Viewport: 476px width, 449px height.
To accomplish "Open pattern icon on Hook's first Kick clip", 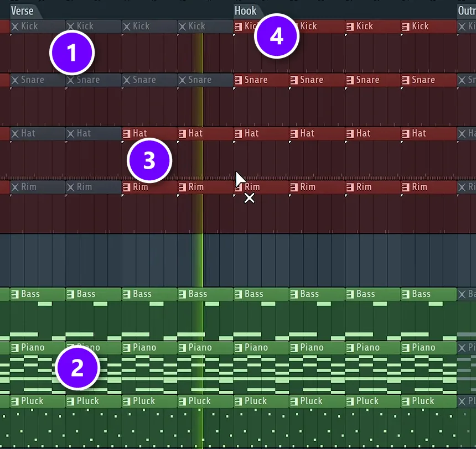I will tap(239, 27).
